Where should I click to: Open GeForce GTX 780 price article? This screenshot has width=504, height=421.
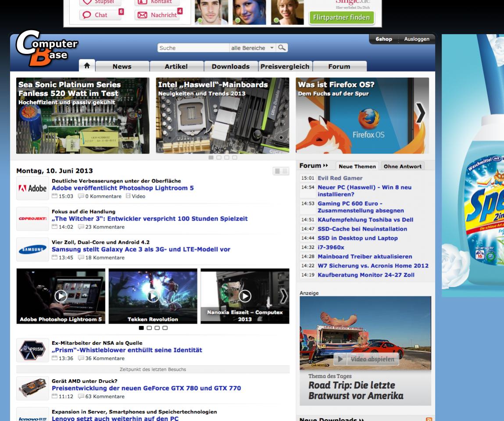146,388
